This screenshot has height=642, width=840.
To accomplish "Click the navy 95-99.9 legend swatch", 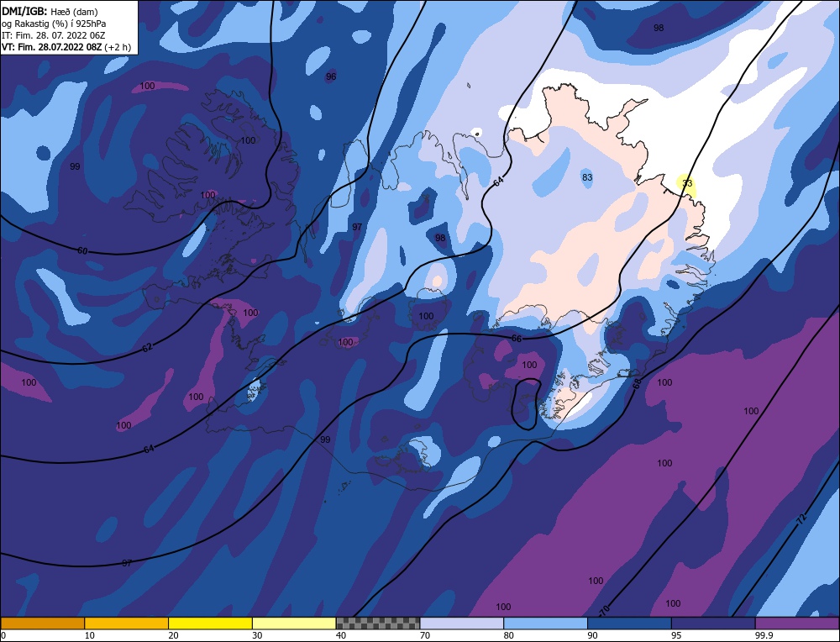I will [x=713, y=623].
